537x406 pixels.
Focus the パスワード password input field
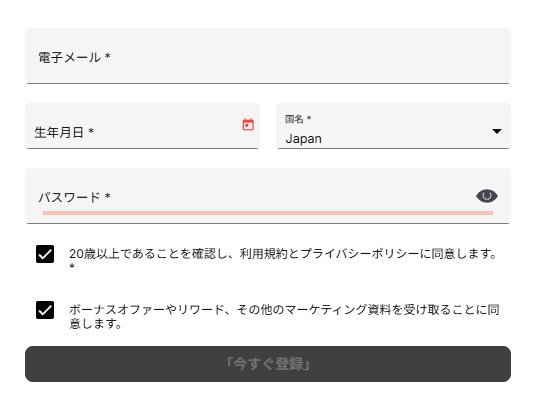click(268, 196)
